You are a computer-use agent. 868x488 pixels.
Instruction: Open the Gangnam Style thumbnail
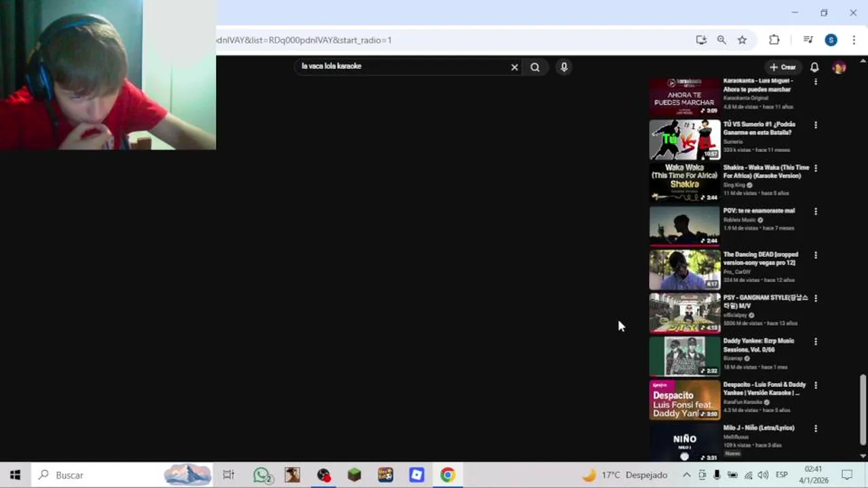tap(684, 313)
